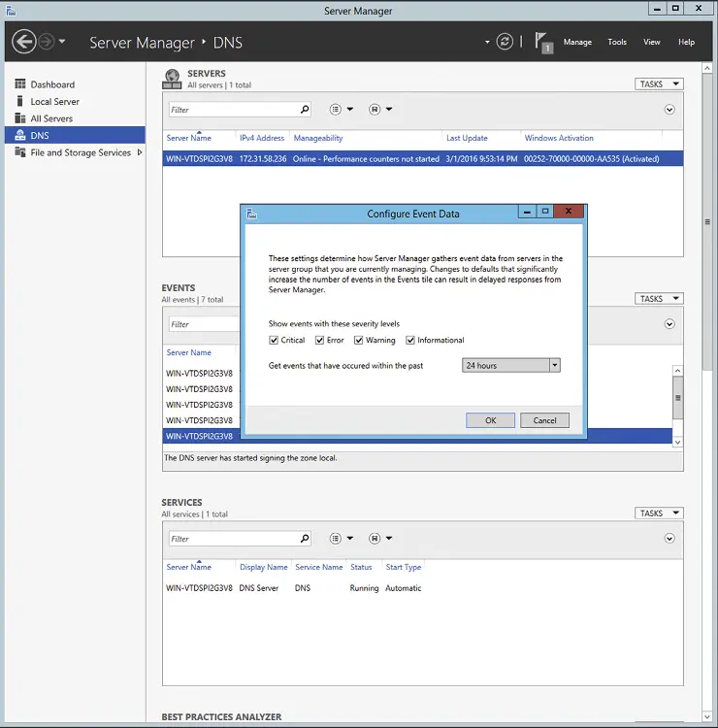Image resolution: width=718 pixels, height=728 pixels.
Task: Click the All Servers sidebar icon
Action: coord(20,118)
